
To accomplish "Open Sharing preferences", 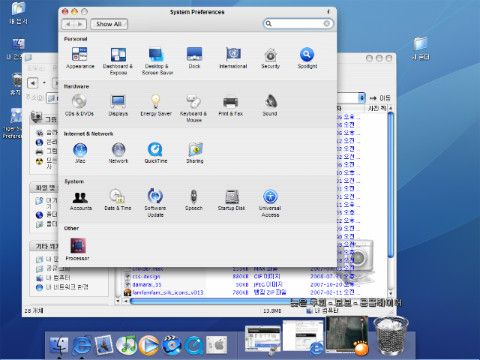I will 195,153.
